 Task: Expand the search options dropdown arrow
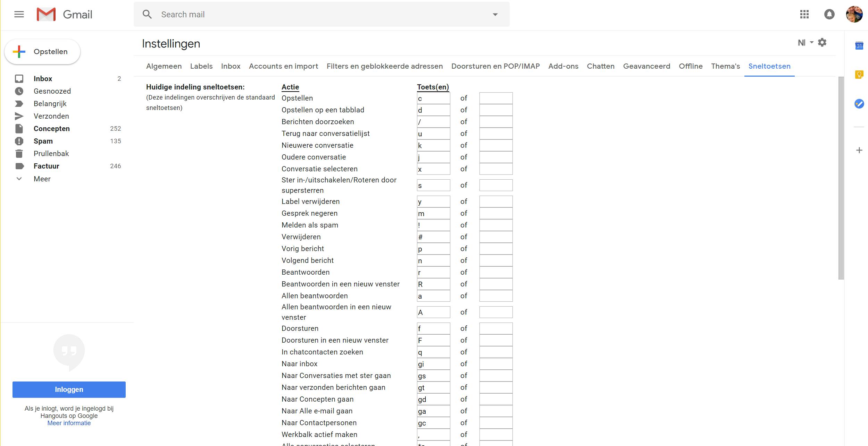495,15
